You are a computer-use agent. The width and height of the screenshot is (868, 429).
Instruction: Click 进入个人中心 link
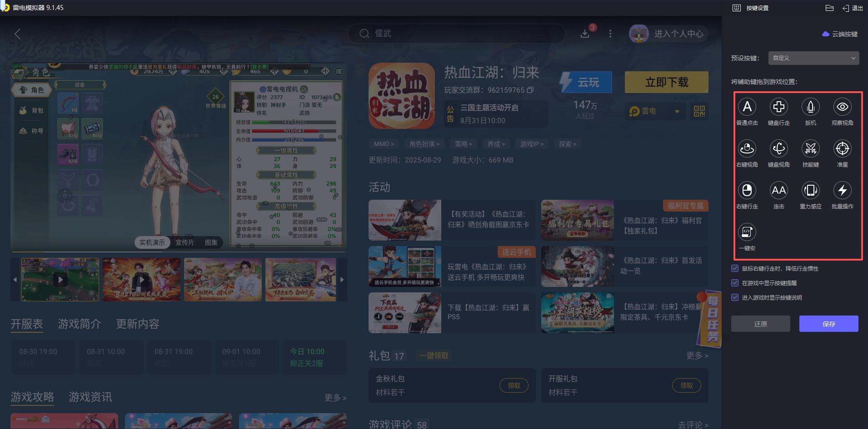(x=678, y=34)
